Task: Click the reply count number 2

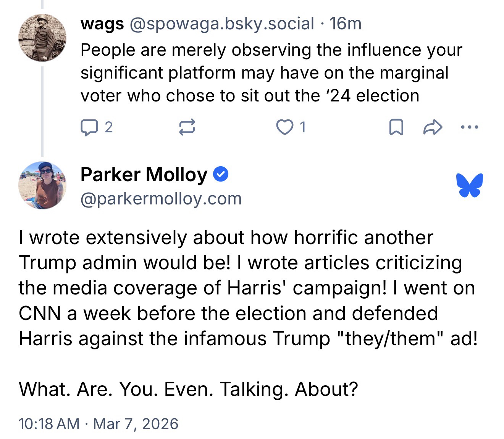Action: 108,127
